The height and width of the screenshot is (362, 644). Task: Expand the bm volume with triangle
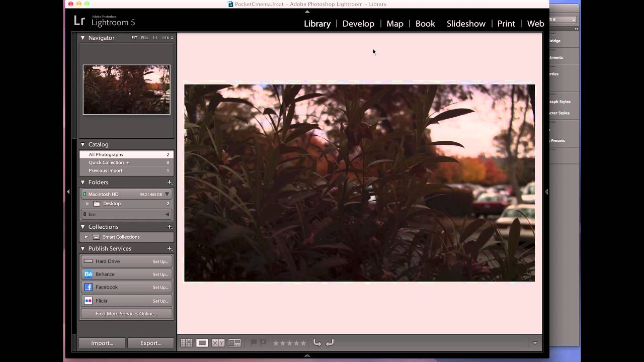tap(167, 215)
